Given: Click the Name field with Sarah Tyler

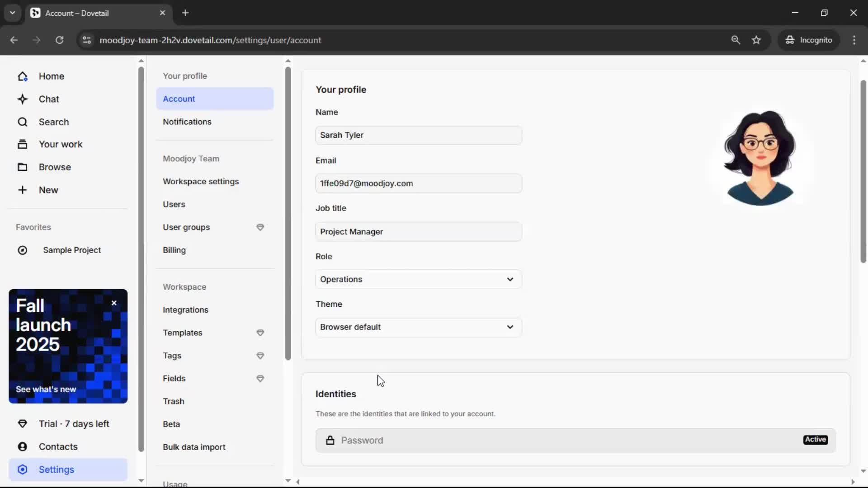Looking at the screenshot, I should [x=418, y=135].
